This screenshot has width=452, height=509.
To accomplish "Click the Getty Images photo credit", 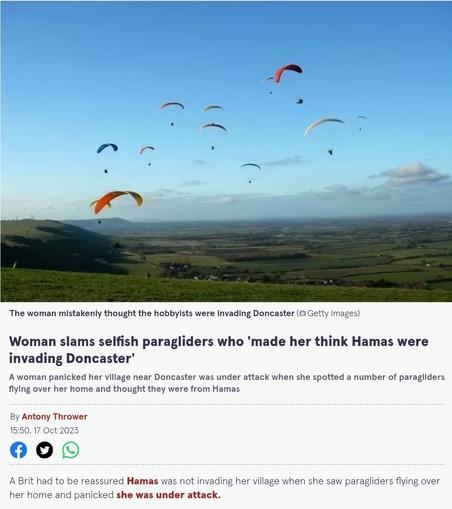I will 332,313.
